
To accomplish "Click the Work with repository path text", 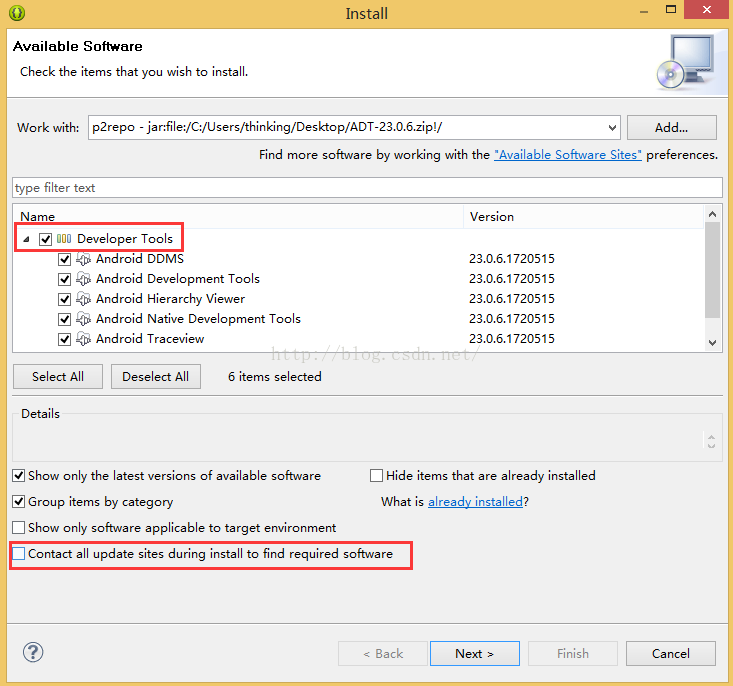I will click(x=267, y=127).
